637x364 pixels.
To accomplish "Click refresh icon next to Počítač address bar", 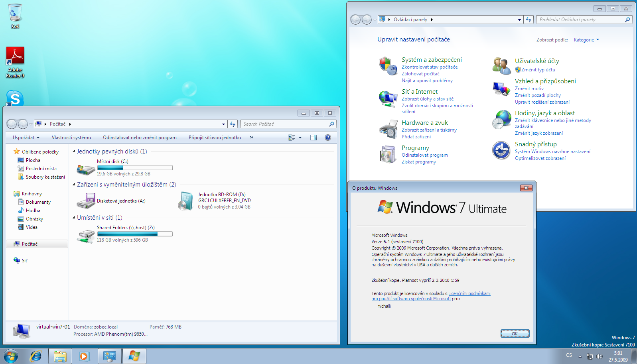I will click(233, 124).
